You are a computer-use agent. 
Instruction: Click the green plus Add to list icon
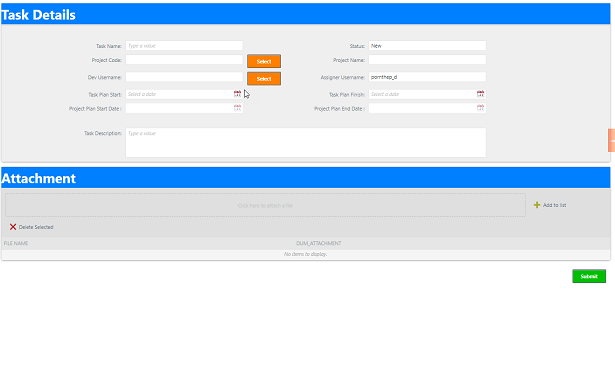click(x=537, y=205)
